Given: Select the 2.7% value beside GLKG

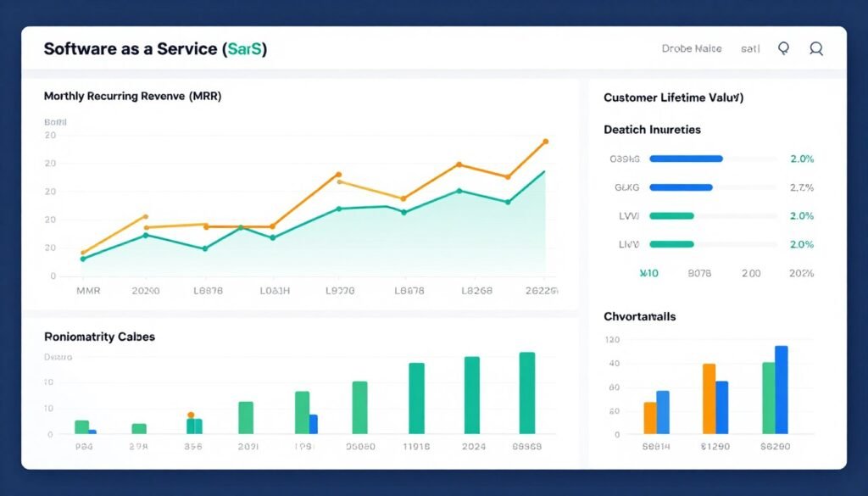Looking at the screenshot, I should [802, 187].
